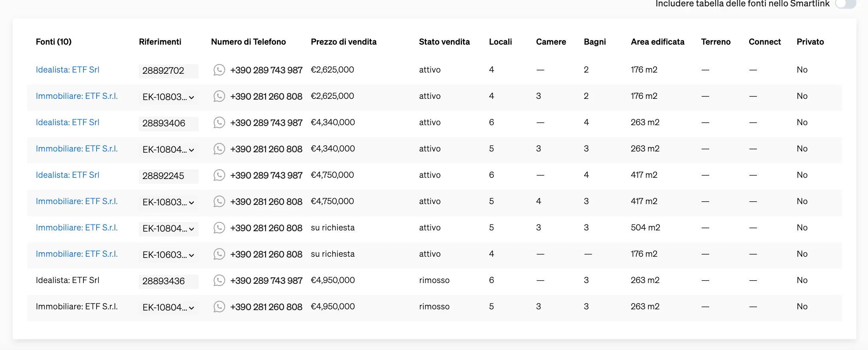Select reference field 28892245
This screenshot has width=868, height=350.
168,176
